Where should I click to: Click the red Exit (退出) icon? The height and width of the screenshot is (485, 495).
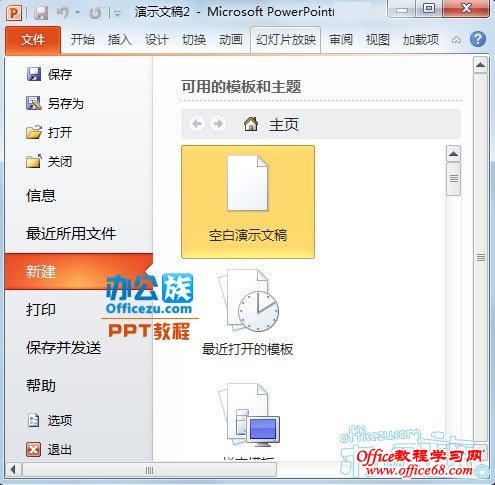pos(34,450)
